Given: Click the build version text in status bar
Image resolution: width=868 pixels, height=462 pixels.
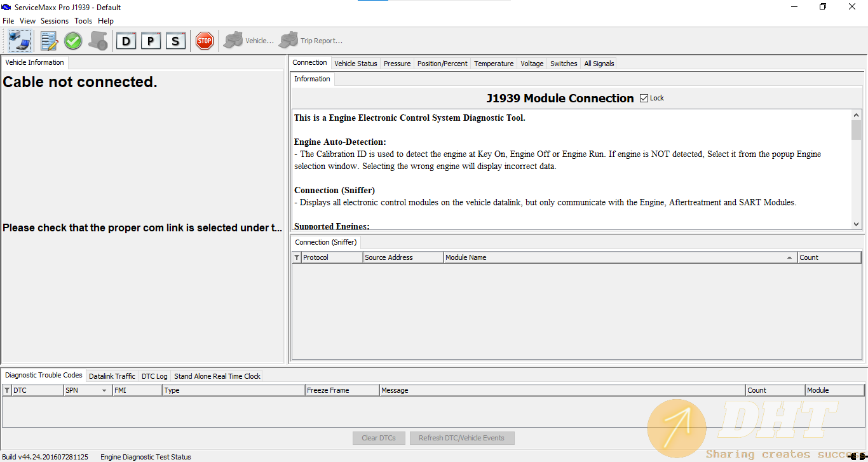Looking at the screenshot, I should [45, 457].
